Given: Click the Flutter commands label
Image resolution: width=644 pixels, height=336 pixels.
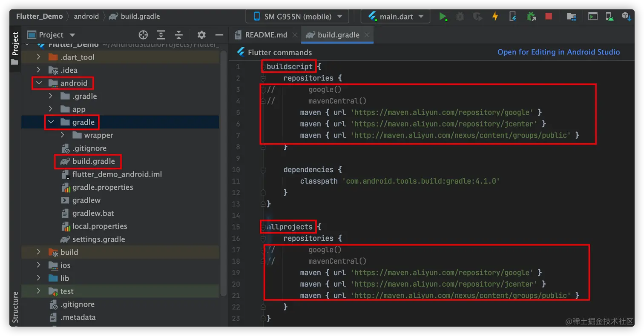Looking at the screenshot, I should [280, 52].
